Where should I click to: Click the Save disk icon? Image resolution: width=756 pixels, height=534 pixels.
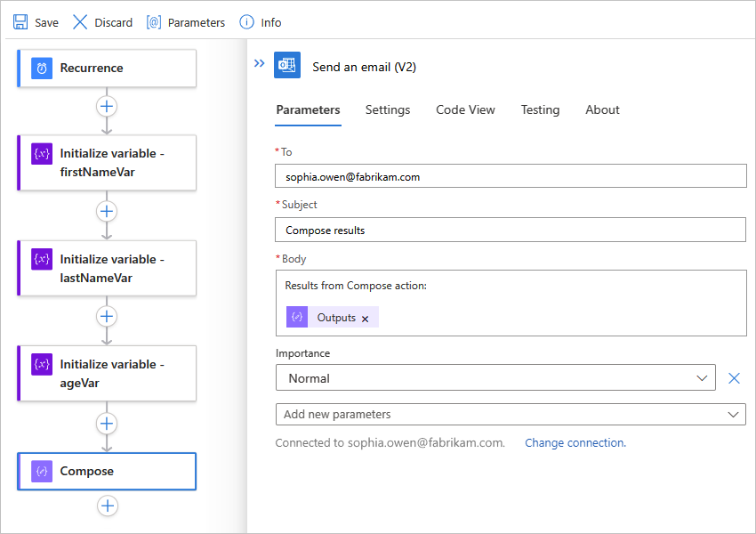point(20,22)
